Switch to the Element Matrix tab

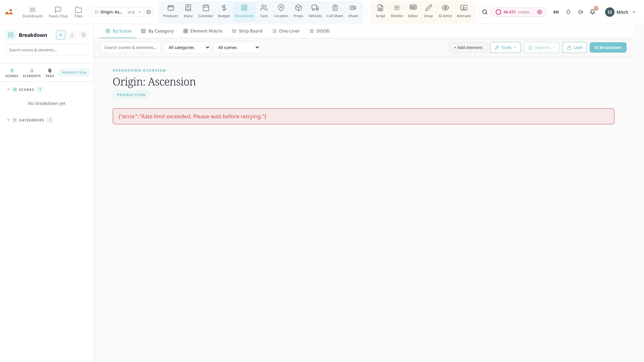click(203, 31)
